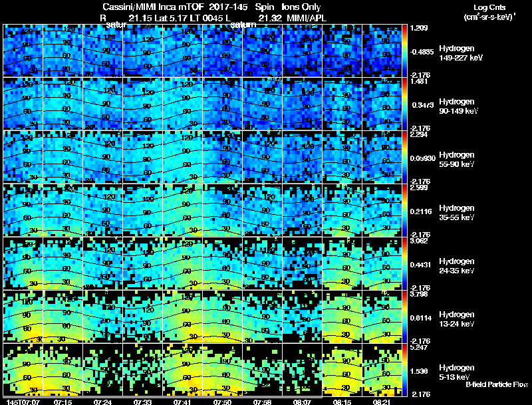Click the Hydrogen 55-90 keV color bar
Viewport: 532px width, 405px height.
pos(405,157)
